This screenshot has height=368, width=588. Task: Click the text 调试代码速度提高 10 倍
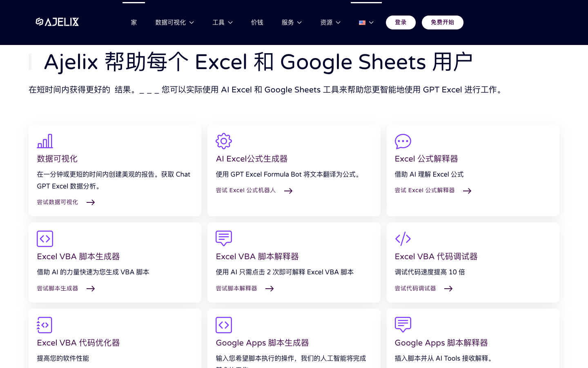point(430,272)
